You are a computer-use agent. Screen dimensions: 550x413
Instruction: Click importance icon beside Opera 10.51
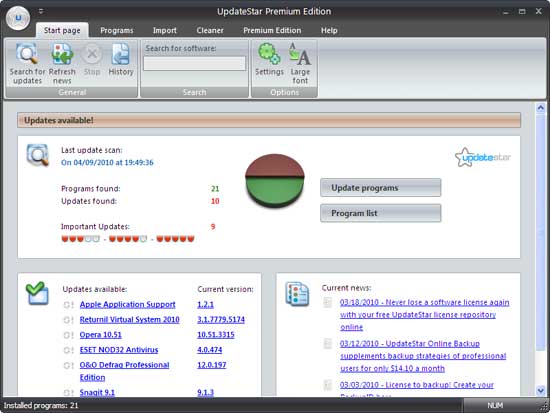(68, 335)
